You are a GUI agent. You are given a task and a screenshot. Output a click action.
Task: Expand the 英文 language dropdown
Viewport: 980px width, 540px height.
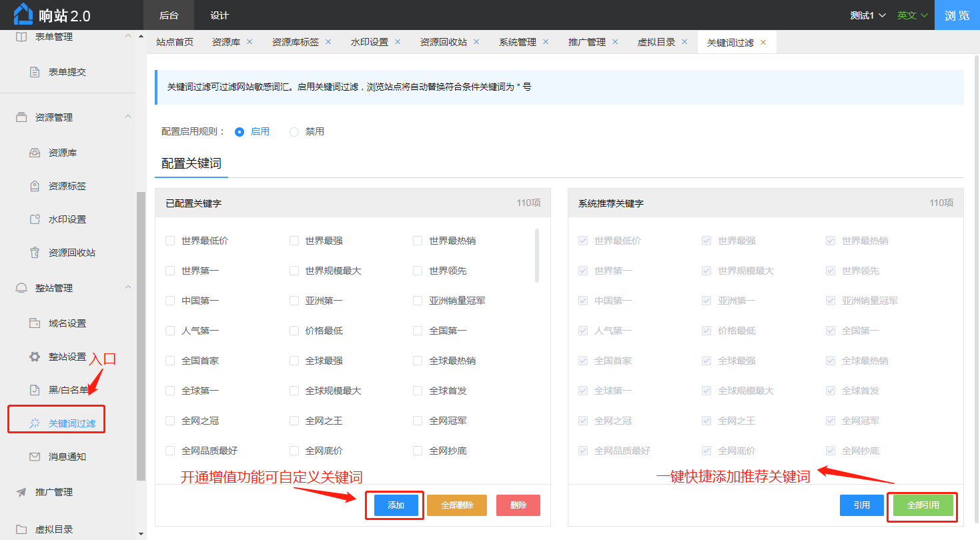[x=912, y=15]
